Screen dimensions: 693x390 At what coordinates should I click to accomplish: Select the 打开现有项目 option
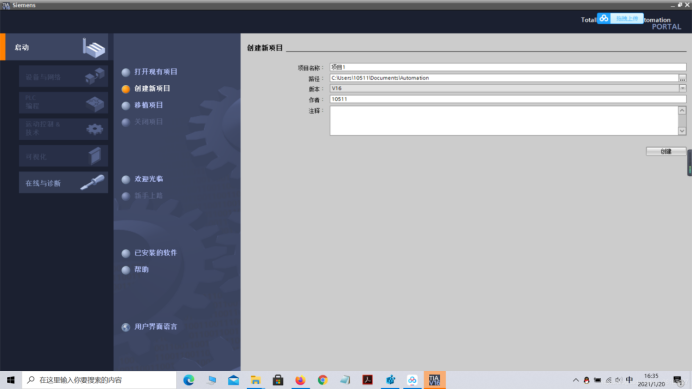pyautogui.click(x=156, y=72)
